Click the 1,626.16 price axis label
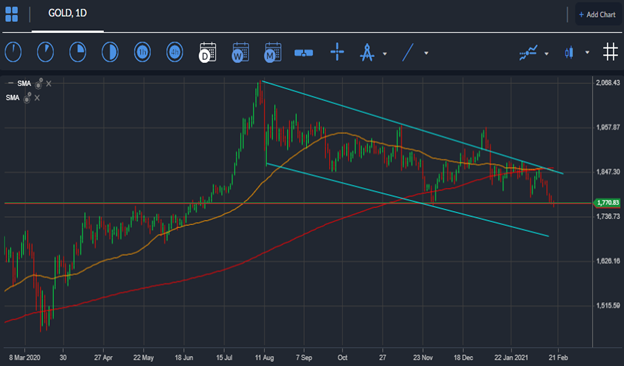This screenshot has height=366, width=624. point(608,261)
